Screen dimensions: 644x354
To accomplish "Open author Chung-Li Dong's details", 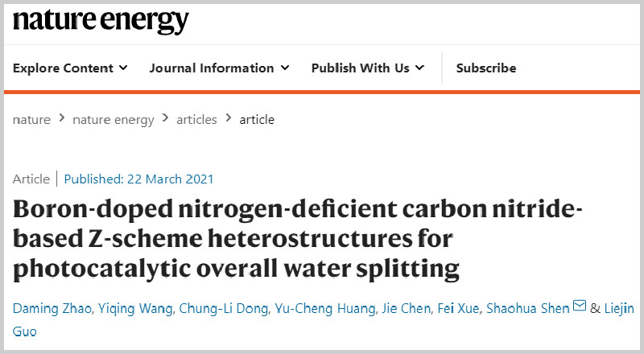I will [224, 309].
